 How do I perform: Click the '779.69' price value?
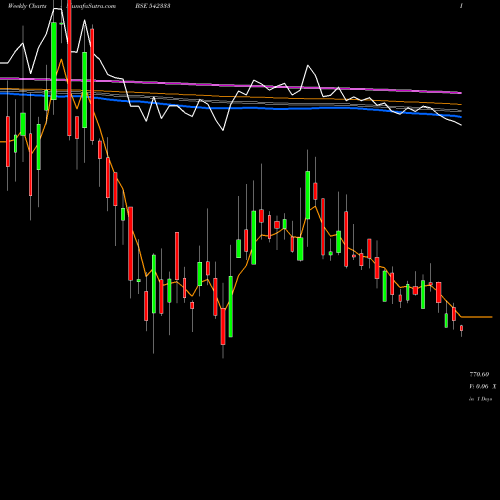(x=479, y=375)
